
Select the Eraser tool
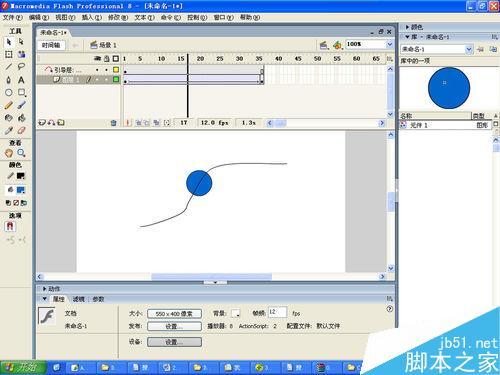pyautogui.click(x=21, y=130)
